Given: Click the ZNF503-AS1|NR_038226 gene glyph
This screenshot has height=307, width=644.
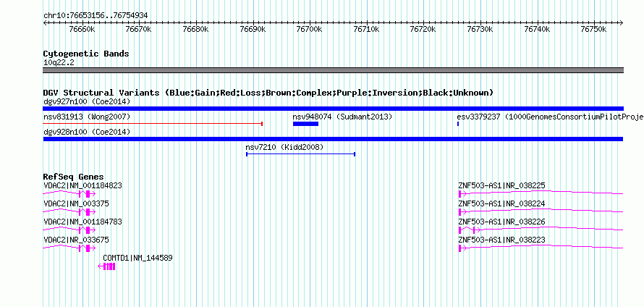Looking at the screenshot, I should pos(541,230).
